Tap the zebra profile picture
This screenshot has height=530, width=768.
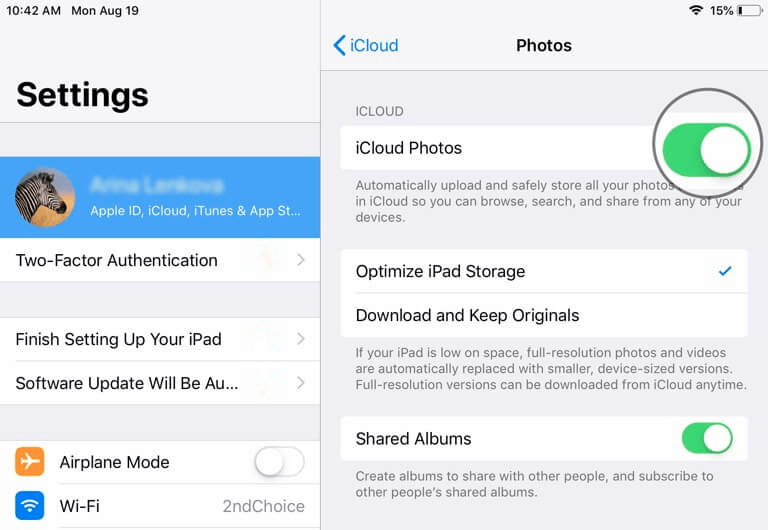(x=45, y=197)
